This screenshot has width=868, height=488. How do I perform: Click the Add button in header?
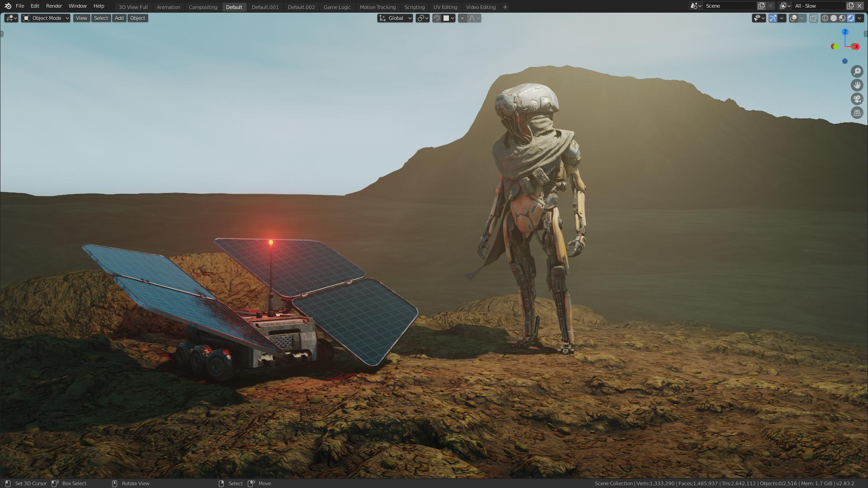tap(119, 18)
